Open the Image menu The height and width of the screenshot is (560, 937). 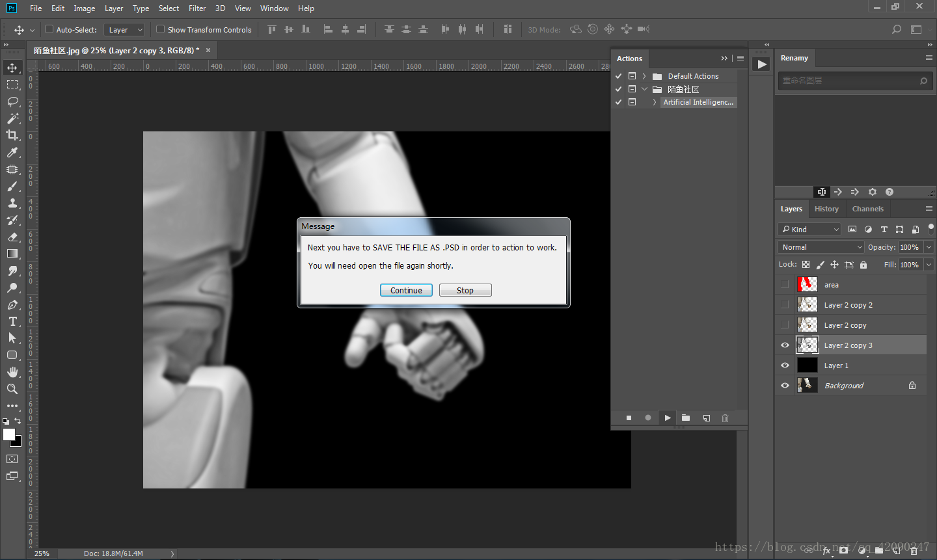click(x=85, y=8)
